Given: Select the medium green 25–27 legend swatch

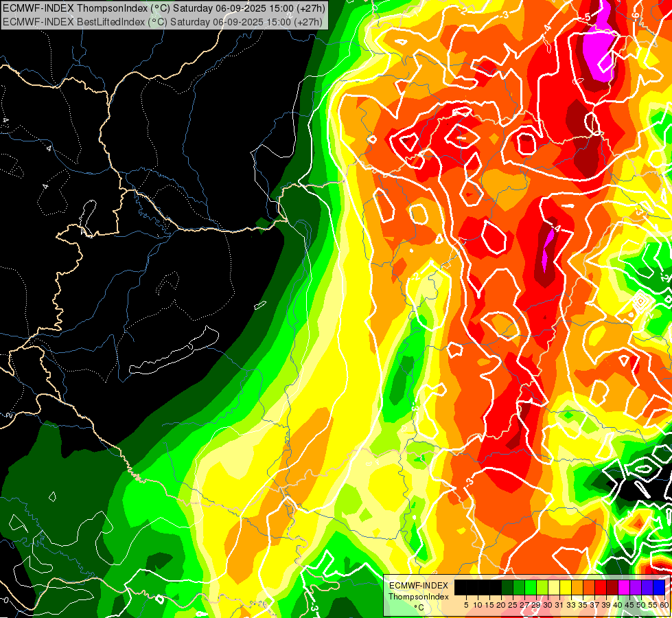Looking at the screenshot, I should [519, 587].
